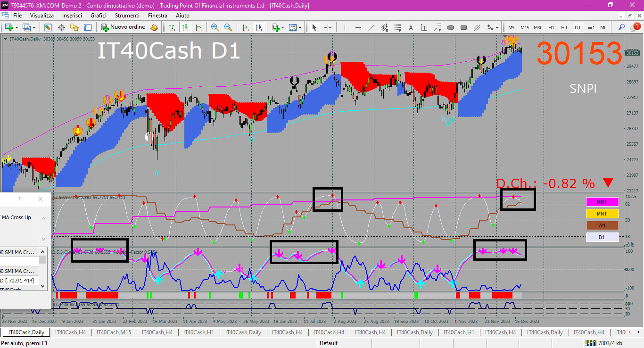644x348 pixels.
Task: Open the Profiles toolbar icon
Action: [27, 27]
